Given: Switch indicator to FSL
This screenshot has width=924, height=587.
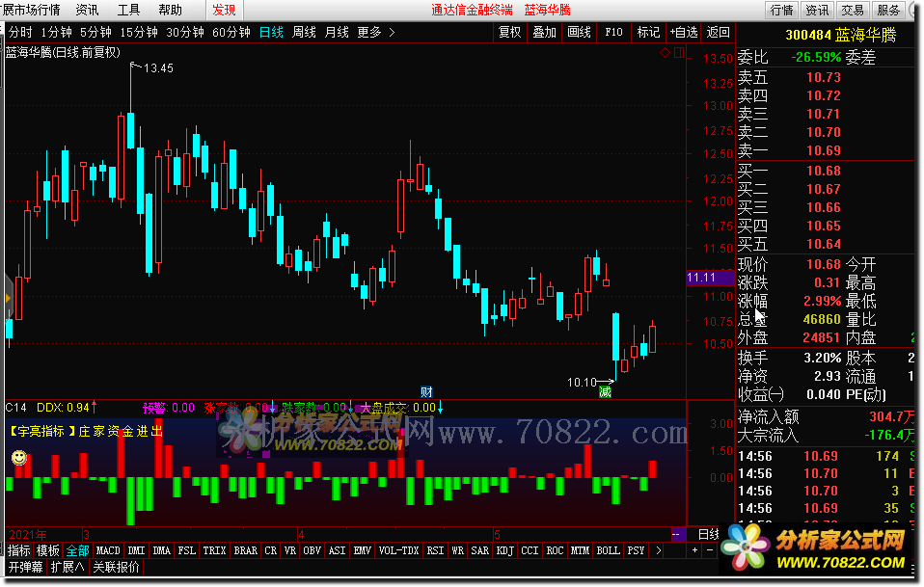Looking at the screenshot, I should pos(187,550).
